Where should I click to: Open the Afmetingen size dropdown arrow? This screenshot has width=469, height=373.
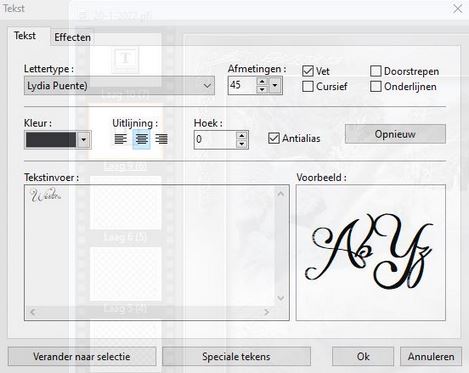(x=275, y=85)
